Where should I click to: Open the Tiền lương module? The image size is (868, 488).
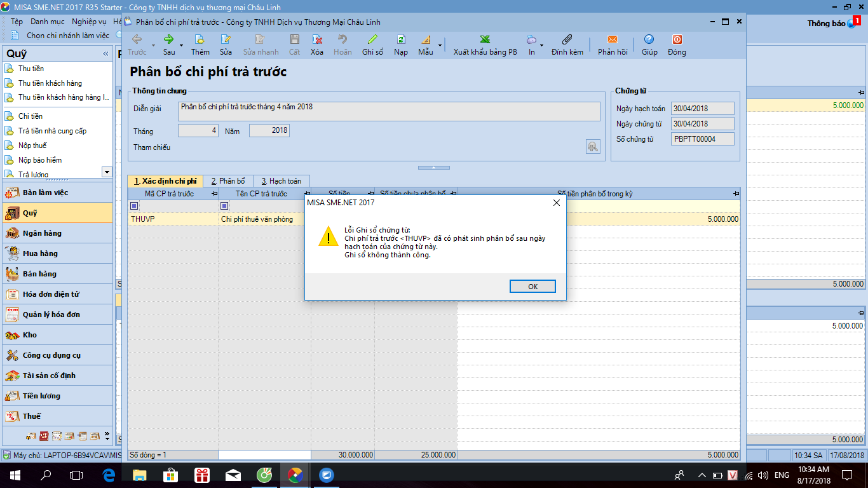pyautogui.click(x=57, y=396)
